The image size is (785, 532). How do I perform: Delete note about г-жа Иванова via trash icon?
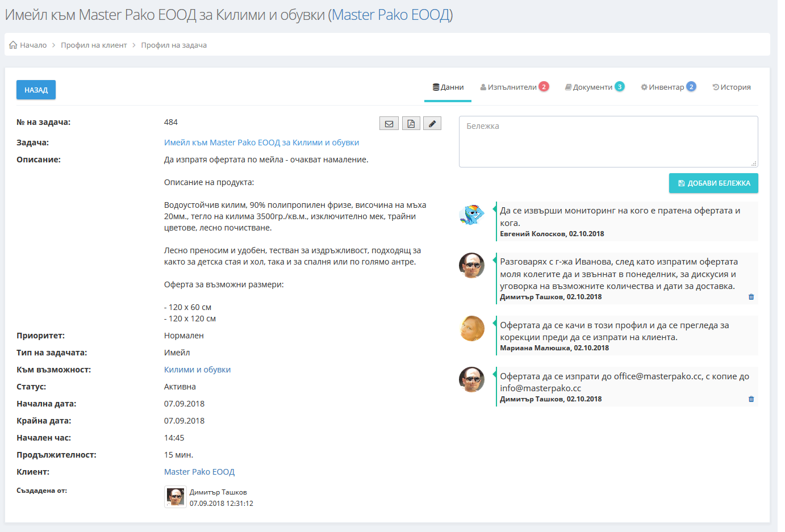751,297
